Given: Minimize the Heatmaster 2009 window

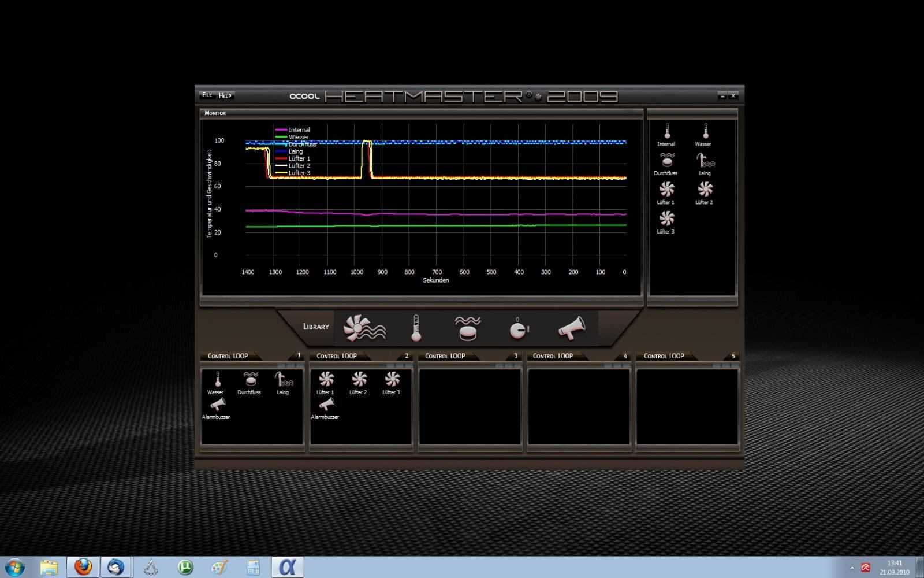Looking at the screenshot, I should [722, 96].
